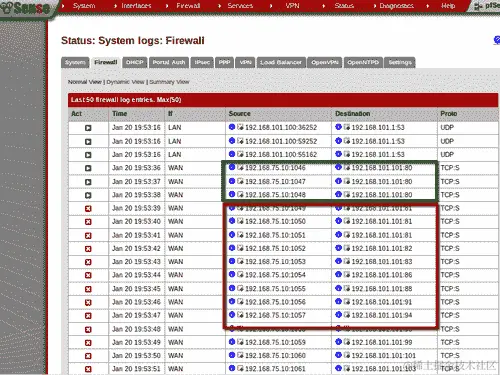
Task: Click the Dynamic View link
Action: click(x=126, y=82)
